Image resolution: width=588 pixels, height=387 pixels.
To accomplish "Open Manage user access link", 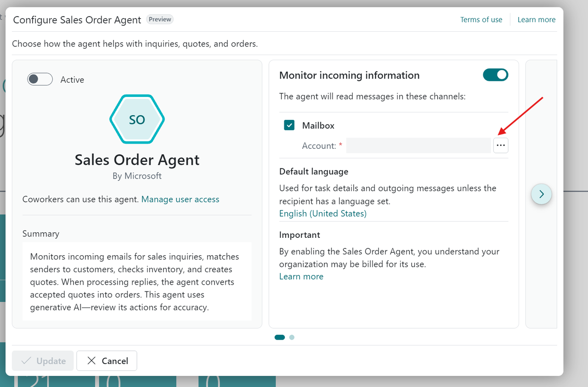I will click(x=180, y=199).
